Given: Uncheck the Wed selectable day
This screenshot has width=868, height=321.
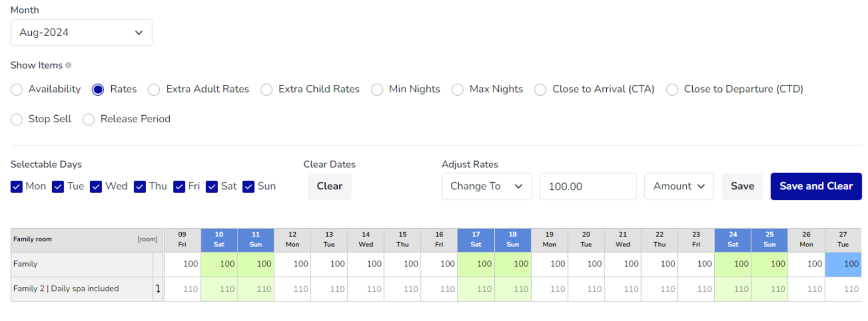Looking at the screenshot, I should pyautogui.click(x=96, y=187).
